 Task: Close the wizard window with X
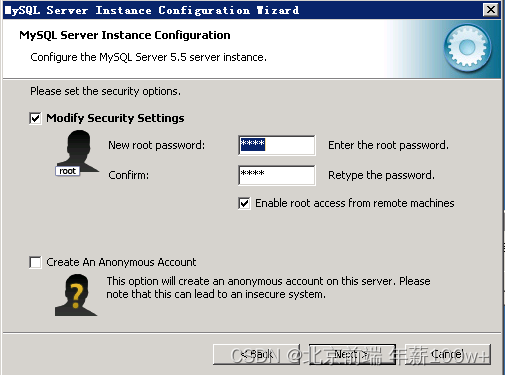point(491,10)
